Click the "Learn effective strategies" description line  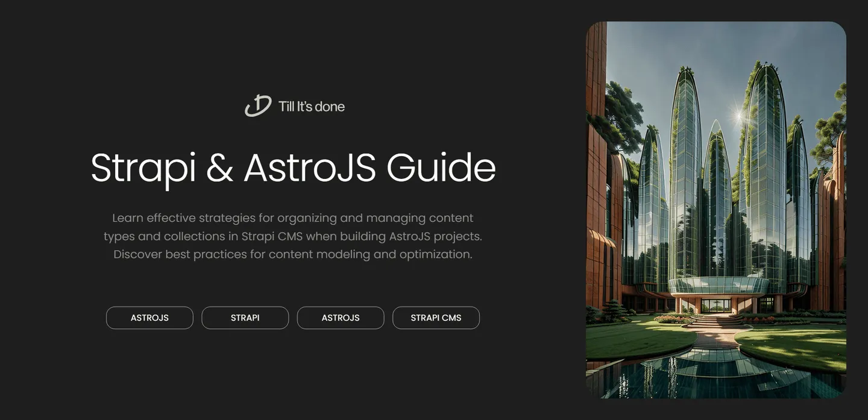click(293, 218)
